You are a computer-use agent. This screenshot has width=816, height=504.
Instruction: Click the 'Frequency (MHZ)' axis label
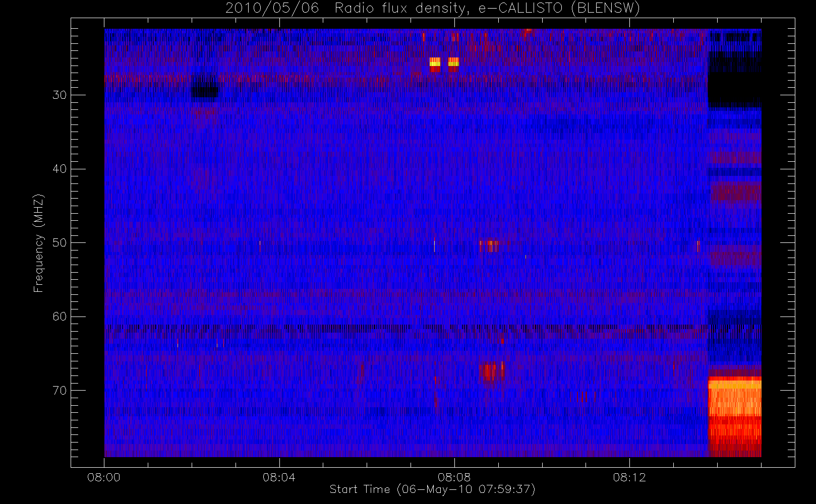[x=39, y=243]
